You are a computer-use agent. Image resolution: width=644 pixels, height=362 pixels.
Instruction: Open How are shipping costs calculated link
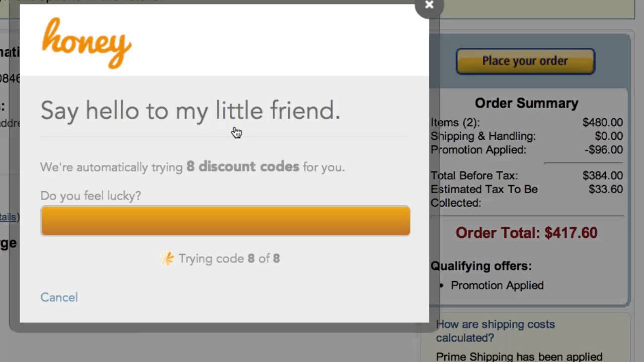[x=495, y=331]
